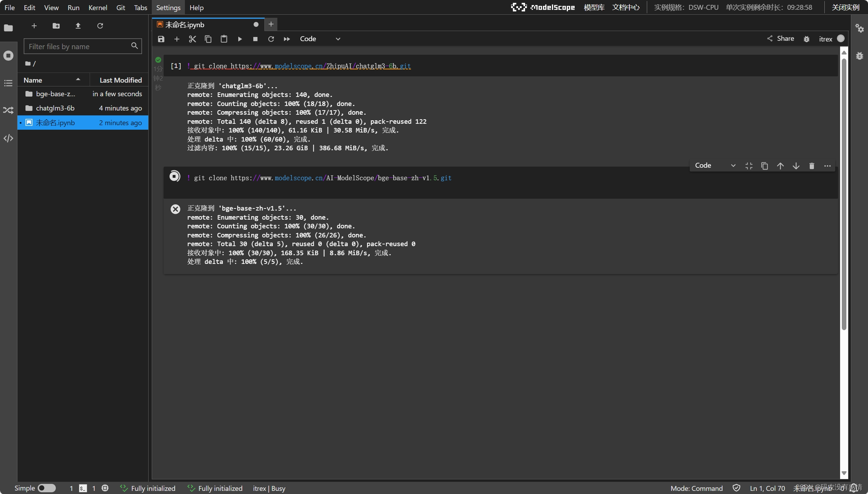Open cell toolbar more options ellipsis
The image size is (868, 494).
[x=828, y=166]
